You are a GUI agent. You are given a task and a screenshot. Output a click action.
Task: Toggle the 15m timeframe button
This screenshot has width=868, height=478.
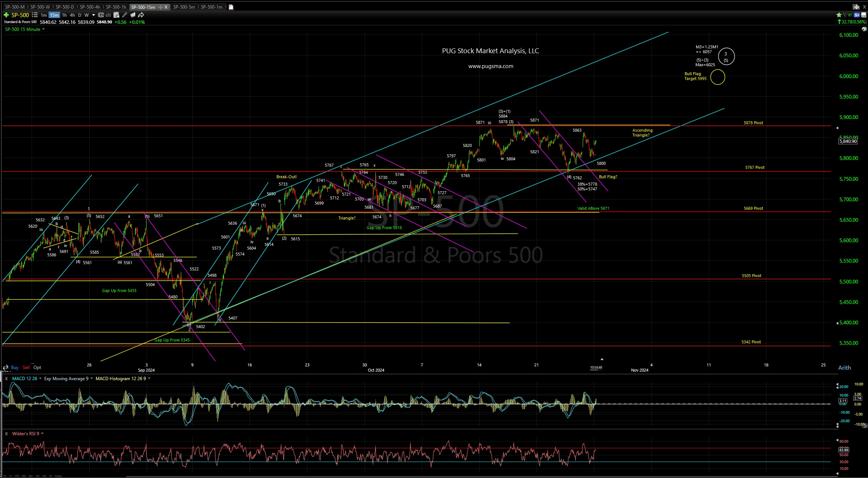(x=54, y=15)
